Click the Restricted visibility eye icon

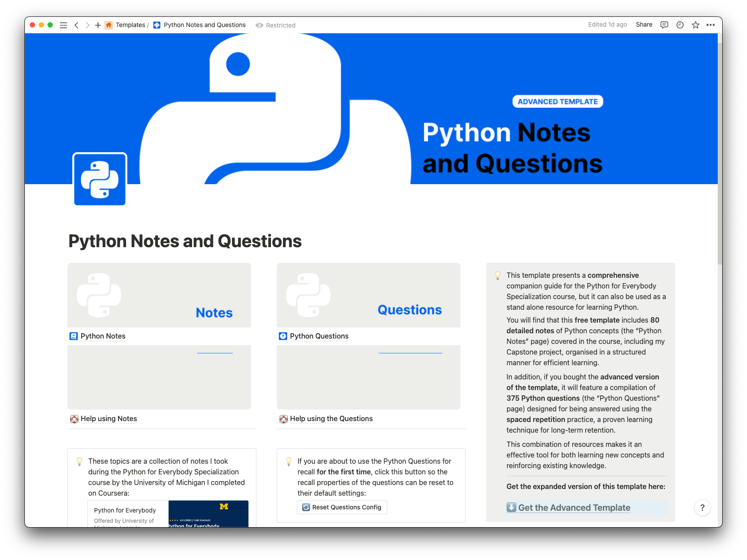[259, 25]
